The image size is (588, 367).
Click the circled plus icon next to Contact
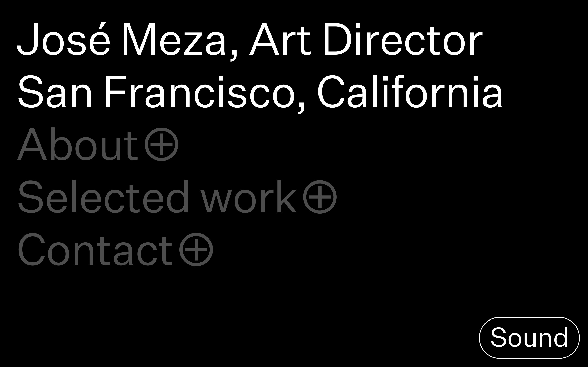[x=196, y=250]
